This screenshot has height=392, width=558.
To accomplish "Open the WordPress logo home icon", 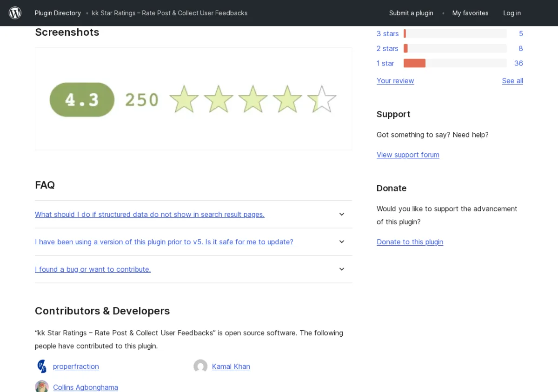I will click(15, 13).
